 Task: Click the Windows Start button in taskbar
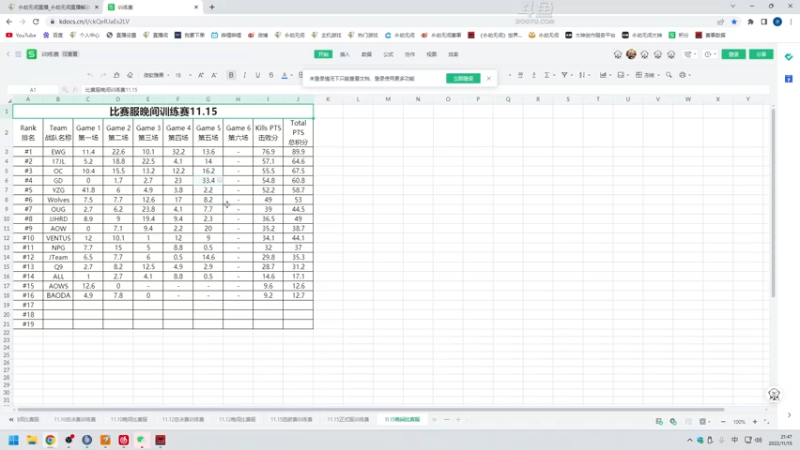click(14, 440)
